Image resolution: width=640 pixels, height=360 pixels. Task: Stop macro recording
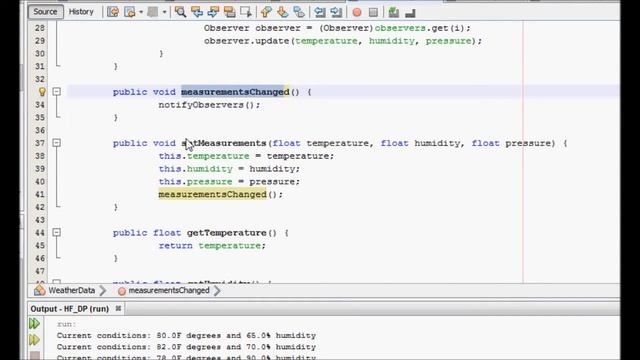coord(373,12)
